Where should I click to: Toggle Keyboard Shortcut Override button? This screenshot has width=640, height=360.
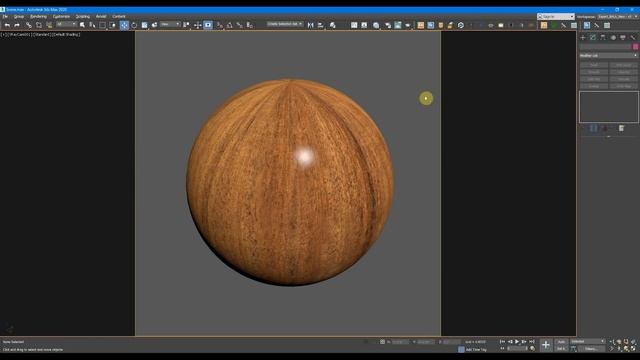(208, 25)
